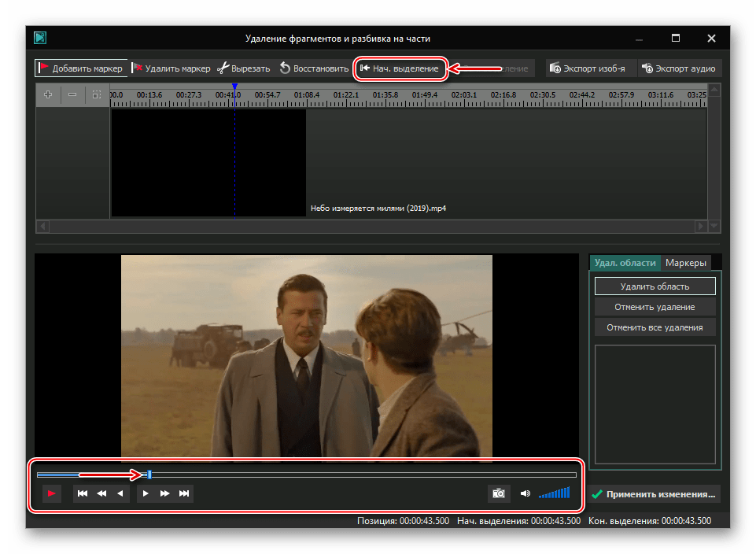The height and width of the screenshot is (554, 756).
Task: Click the Delete marker button
Action: pos(171,68)
